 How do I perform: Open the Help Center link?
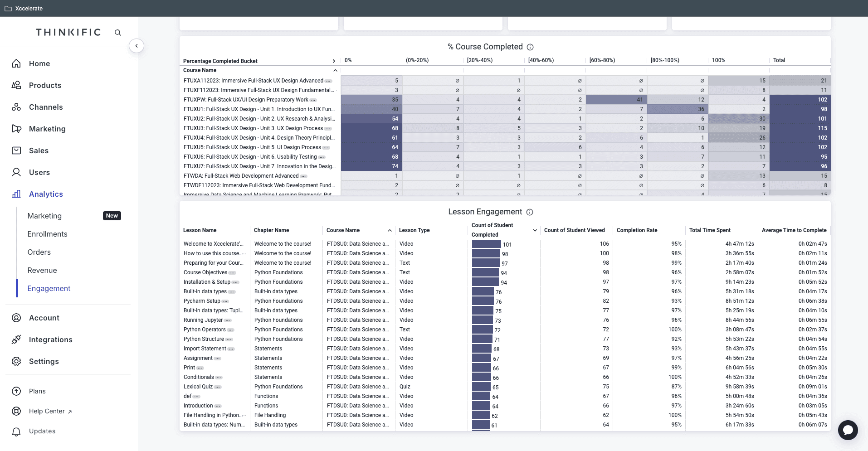pos(50,411)
